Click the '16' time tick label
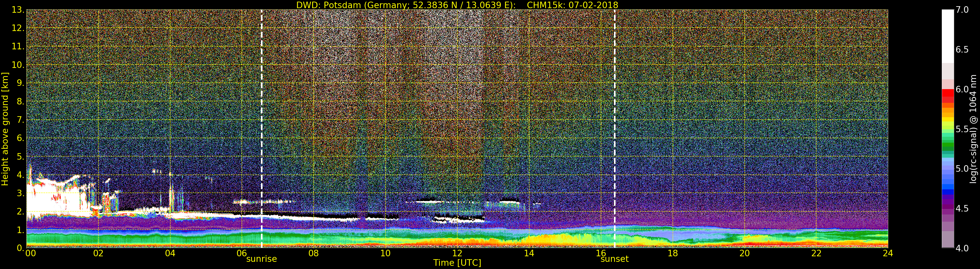980x269 pixels. click(x=601, y=253)
